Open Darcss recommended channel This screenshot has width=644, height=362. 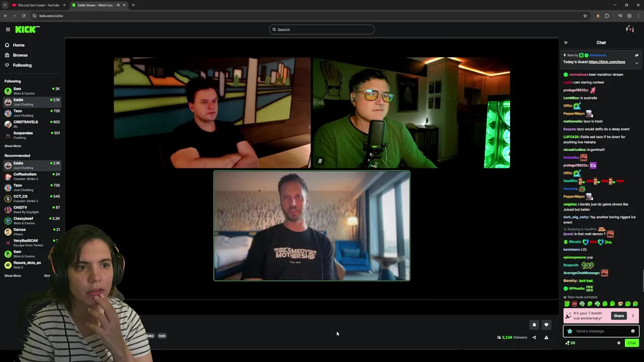coord(32,232)
